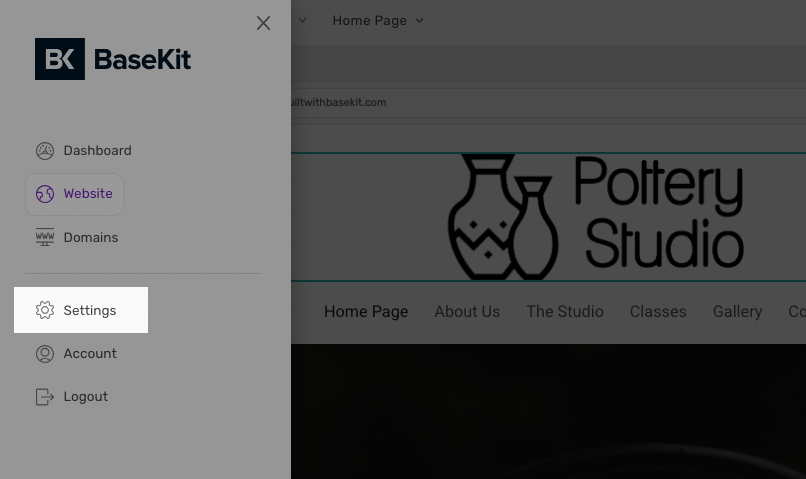Select Website in the side menu

coord(75,194)
